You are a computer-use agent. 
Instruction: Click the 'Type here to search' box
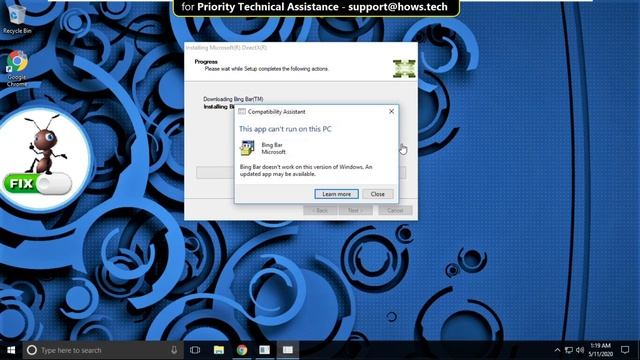[102, 350]
